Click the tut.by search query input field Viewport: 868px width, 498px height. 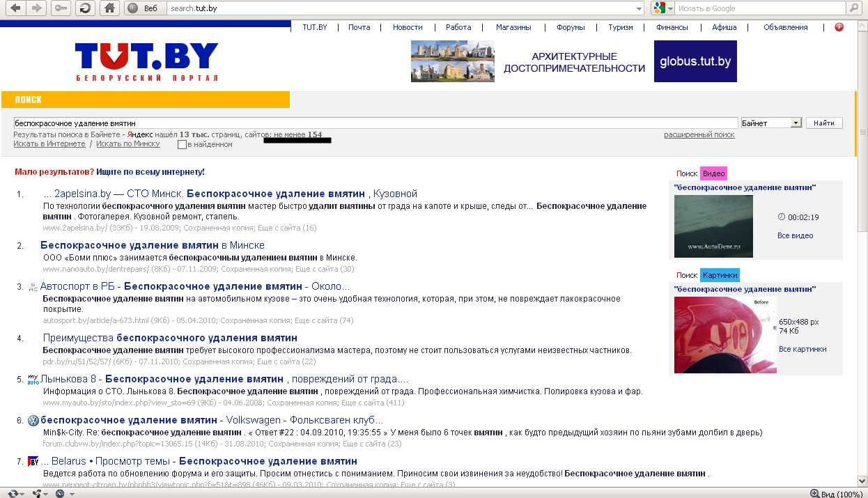(375, 123)
